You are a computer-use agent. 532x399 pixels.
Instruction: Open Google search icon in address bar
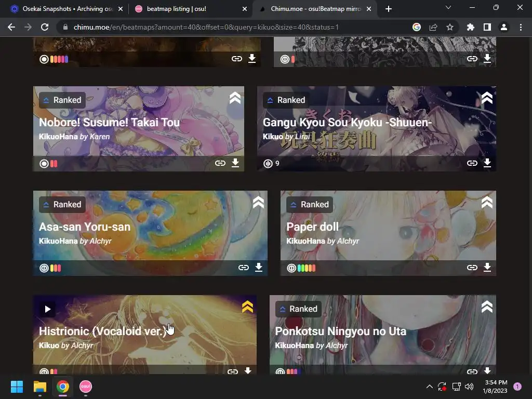click(417, 27)
